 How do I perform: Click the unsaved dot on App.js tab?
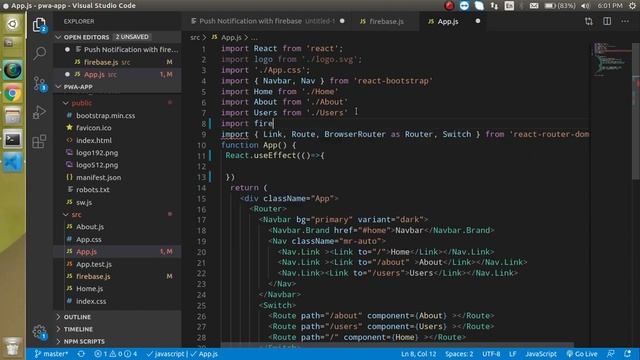(478, 21)
